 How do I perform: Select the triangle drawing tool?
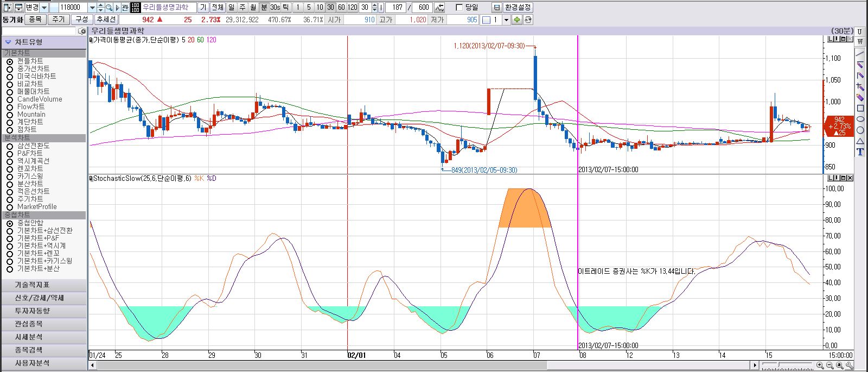click(x=860, y=141)
